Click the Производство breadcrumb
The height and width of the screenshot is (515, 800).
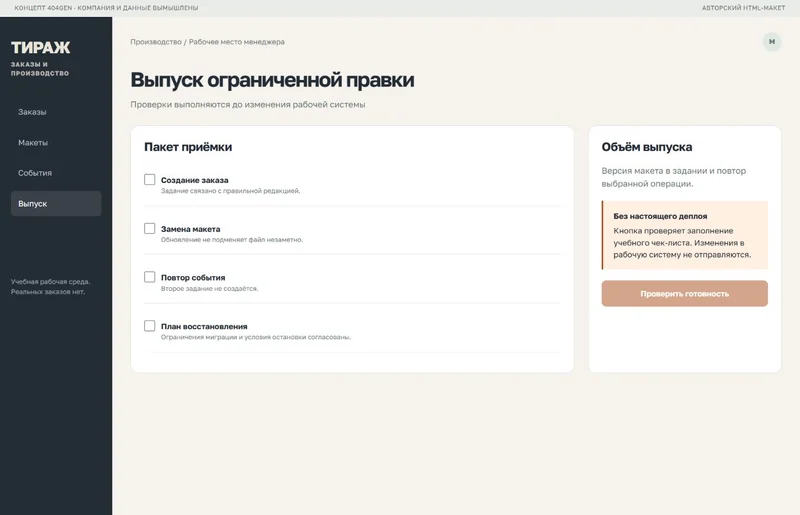[x=156, y=42]
